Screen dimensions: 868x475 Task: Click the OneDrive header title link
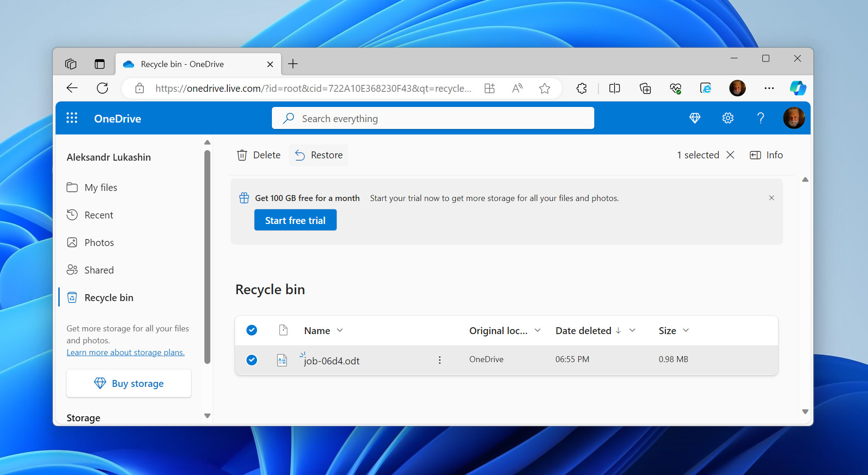point(118,118)
